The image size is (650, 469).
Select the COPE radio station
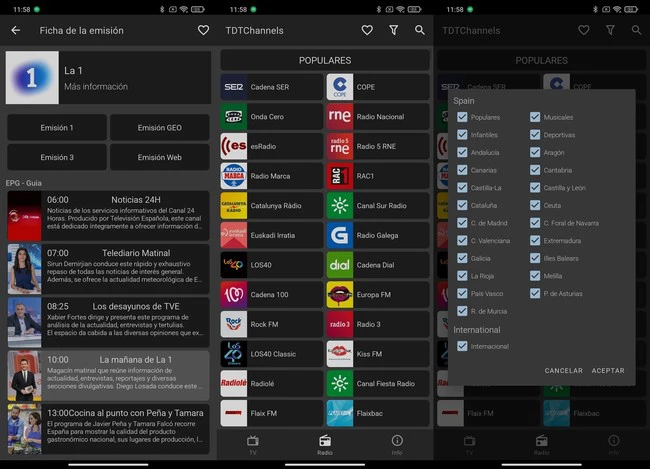[x=378, y=87]
